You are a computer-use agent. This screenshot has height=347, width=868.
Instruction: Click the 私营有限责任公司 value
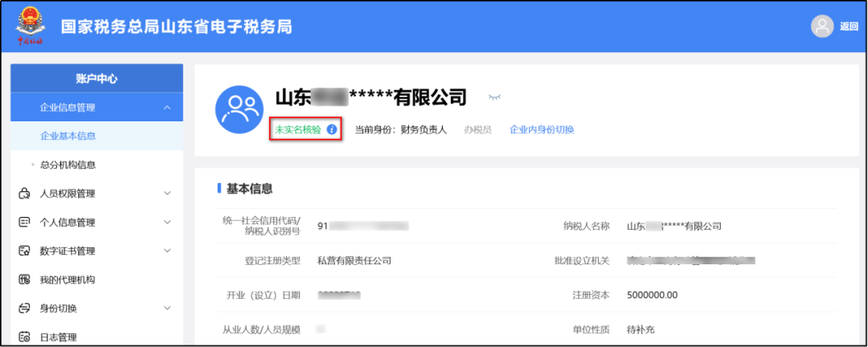(354, 261)
